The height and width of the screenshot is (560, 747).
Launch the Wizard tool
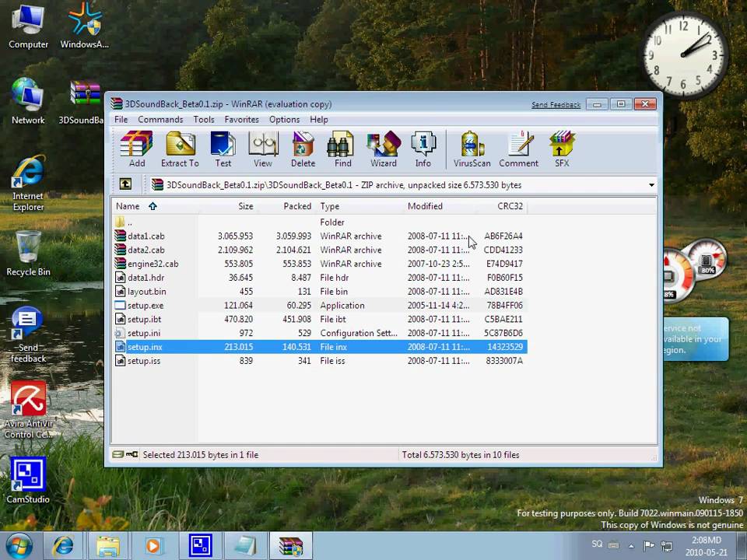tap(384, 149)
